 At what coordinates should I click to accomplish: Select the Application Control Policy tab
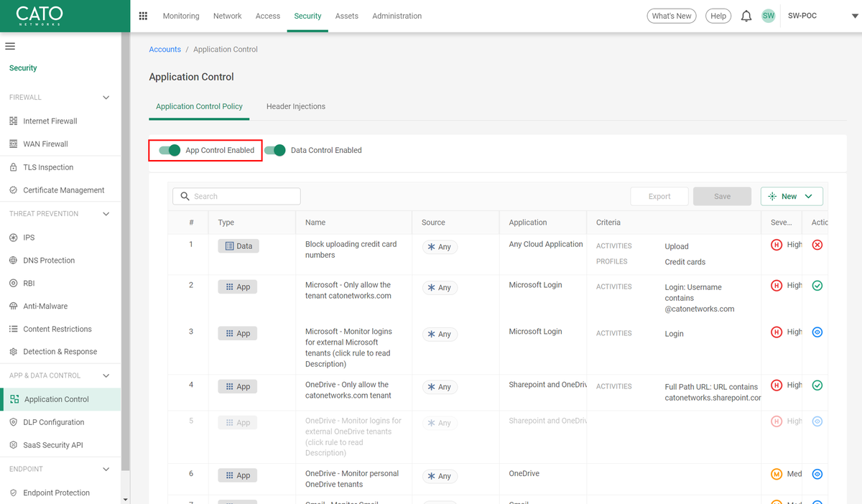click(199, 106)
